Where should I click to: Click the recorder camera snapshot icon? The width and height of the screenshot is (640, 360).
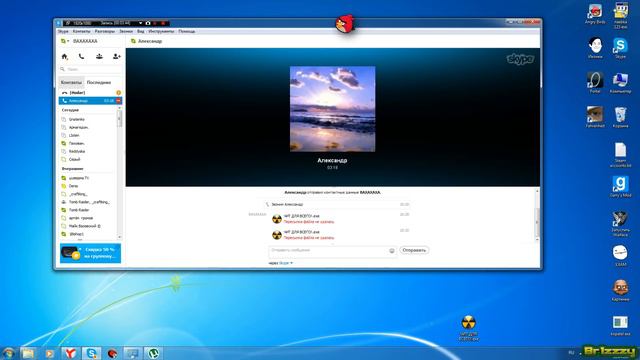tap(148, 23)
